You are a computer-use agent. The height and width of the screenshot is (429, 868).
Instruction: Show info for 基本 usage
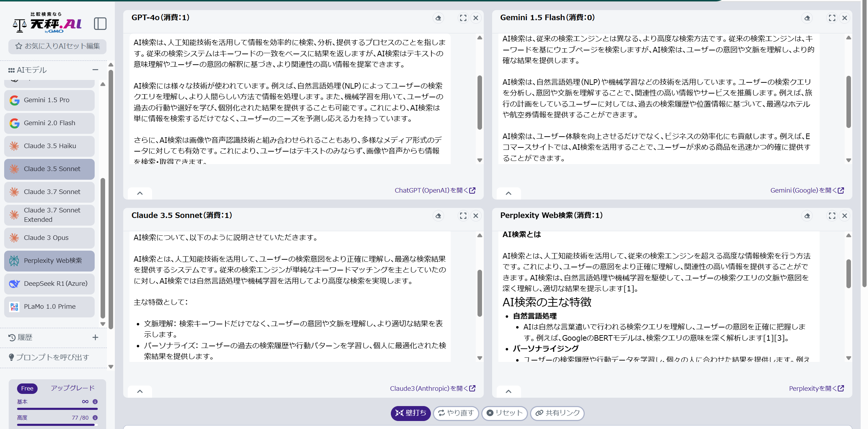pyautogui.click(x=95, y=402)
